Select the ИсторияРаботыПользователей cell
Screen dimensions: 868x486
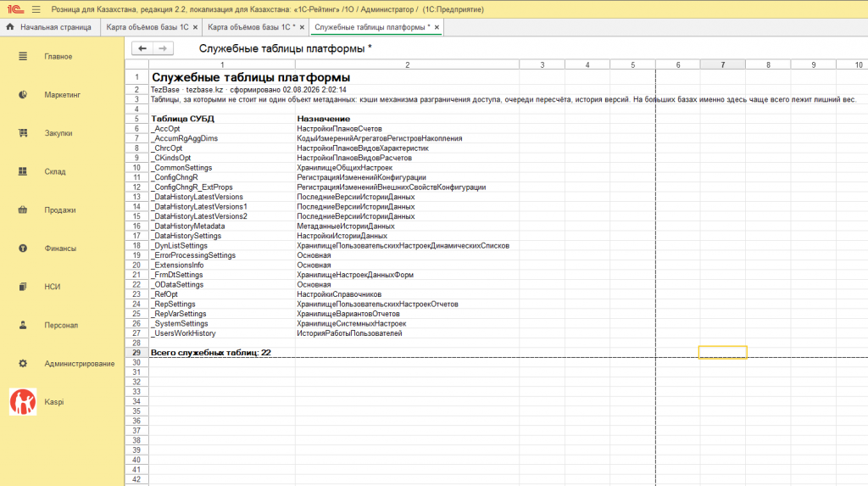point(408,333)
